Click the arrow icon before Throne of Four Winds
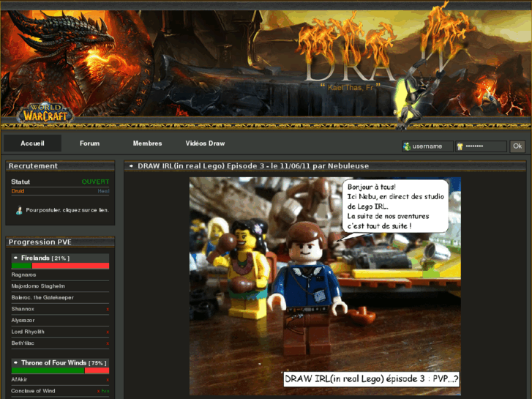The width and height of the screenshot is (532, 399). pyautogui.click(x=15, y=362)
